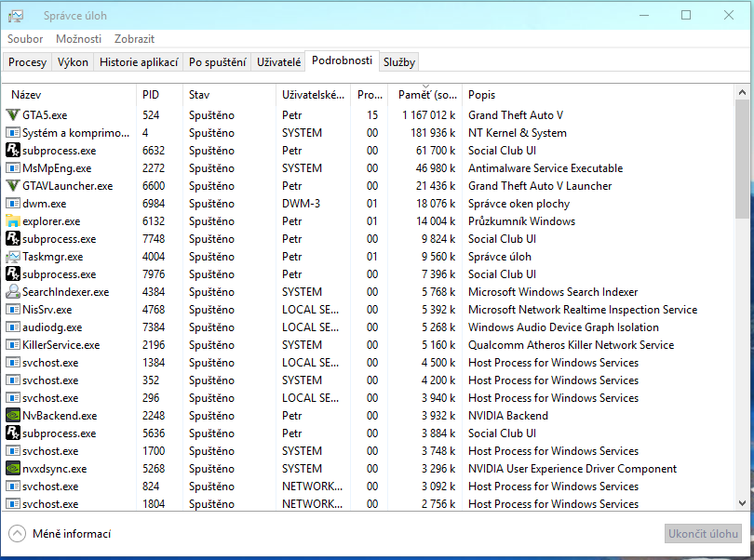Switch to the Výkon tab
This screenshot has width=754, height=560.
(73, 62)
